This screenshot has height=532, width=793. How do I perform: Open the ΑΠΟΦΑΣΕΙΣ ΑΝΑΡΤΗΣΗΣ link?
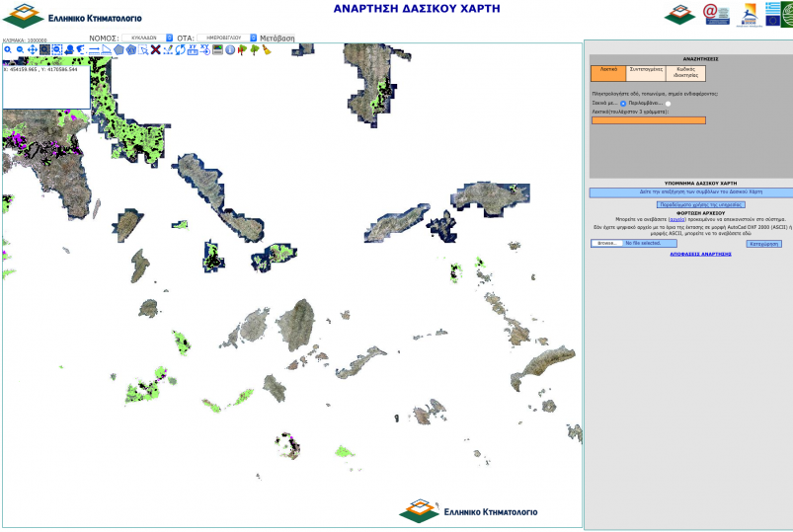tap(698, 254)
